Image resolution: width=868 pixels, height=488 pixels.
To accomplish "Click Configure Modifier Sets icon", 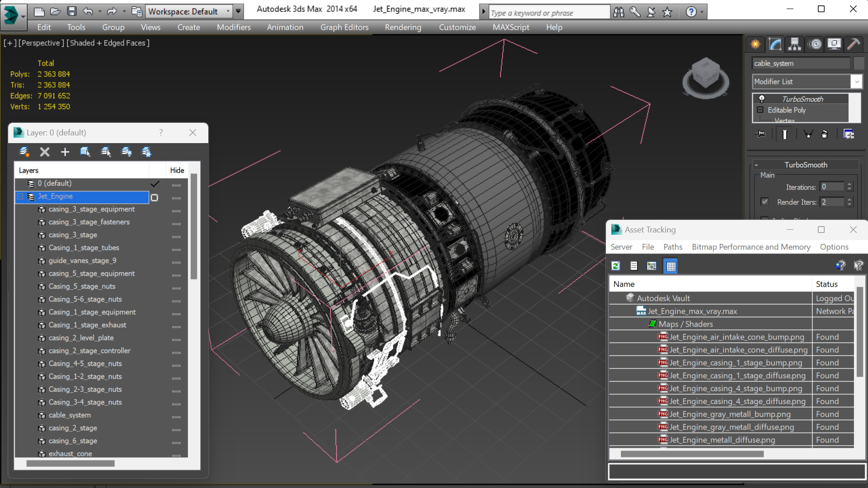I will coord(849,134).
